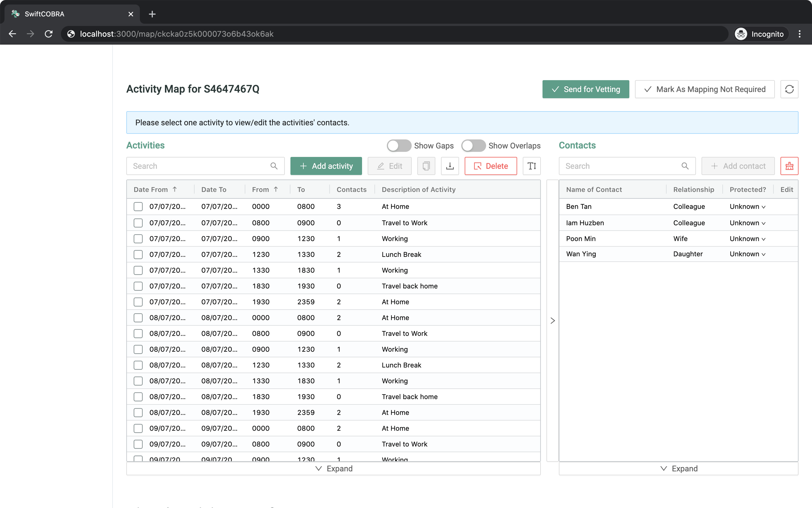The height and width of the screenshot is (508, 812).
Task: Open Protected dropdown for Ben Tan
Action: click(x=748, y=207)
